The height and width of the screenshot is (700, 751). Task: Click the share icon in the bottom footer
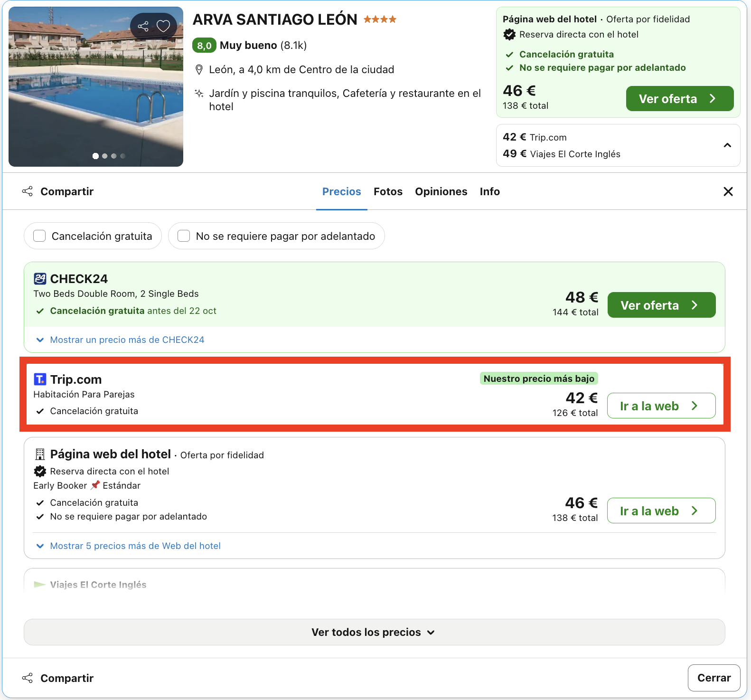pyautogui.click(x=28, y=678)
